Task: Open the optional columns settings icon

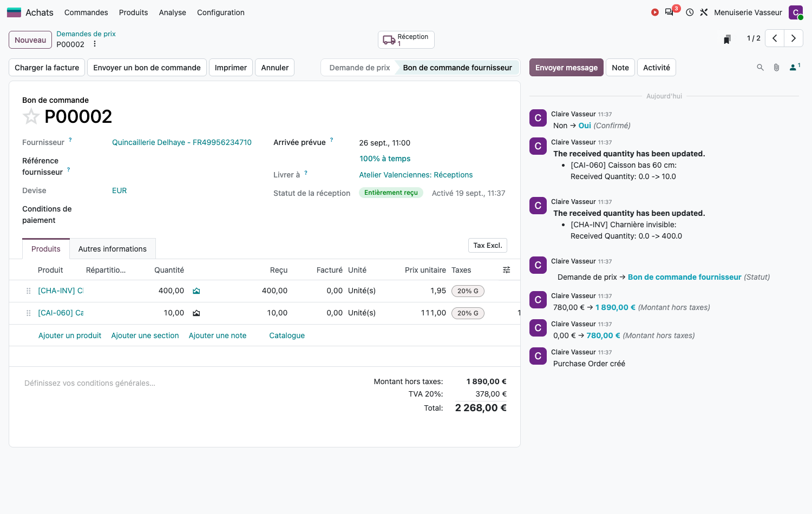Action: [x=507, y=270]
